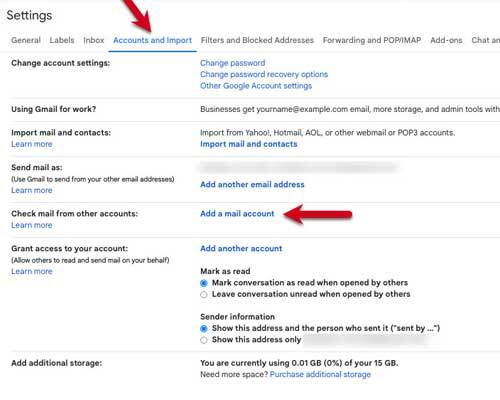Viewport: 500px width, 400px height.
Task: Click Purchase additional storage link
Action: [320, 375]
